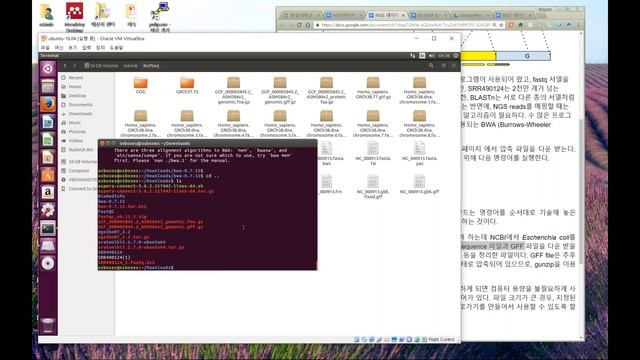Open the third VirtualBox menu (보기)
Image resolution: width=640 pixels, height=360 pixels.
coord(73,48)
